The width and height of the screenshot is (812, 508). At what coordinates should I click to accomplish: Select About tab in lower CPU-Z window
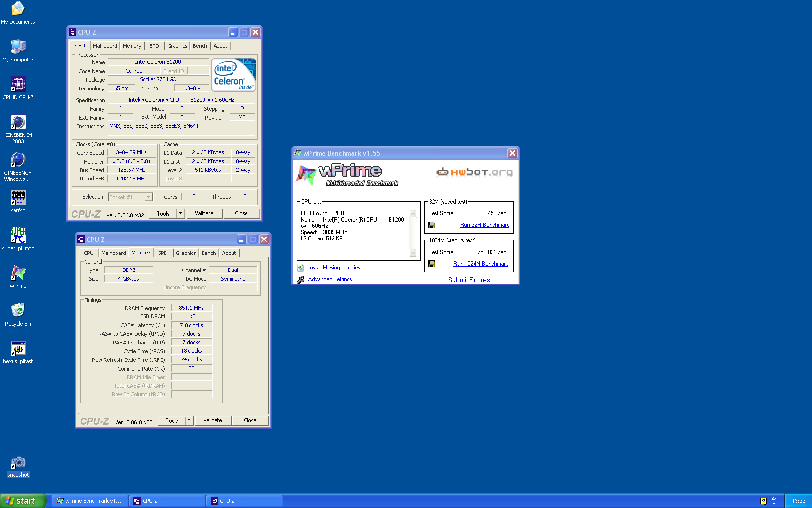pyautogui.click(x=229, y=253)
